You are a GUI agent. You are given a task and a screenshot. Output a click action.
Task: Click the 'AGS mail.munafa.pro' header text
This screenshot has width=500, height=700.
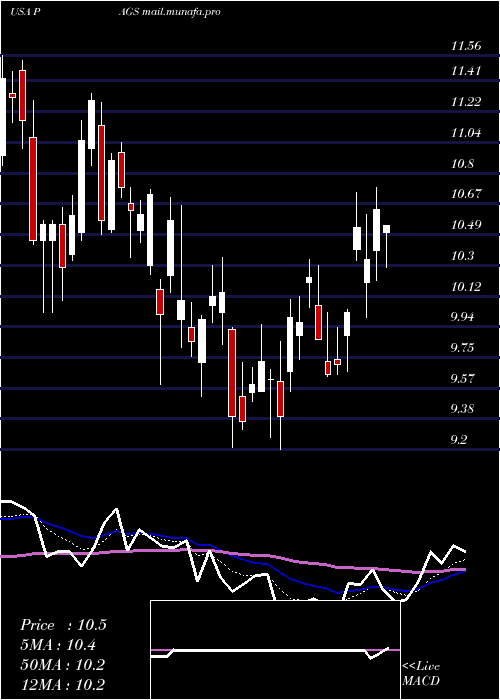[169, 12]
